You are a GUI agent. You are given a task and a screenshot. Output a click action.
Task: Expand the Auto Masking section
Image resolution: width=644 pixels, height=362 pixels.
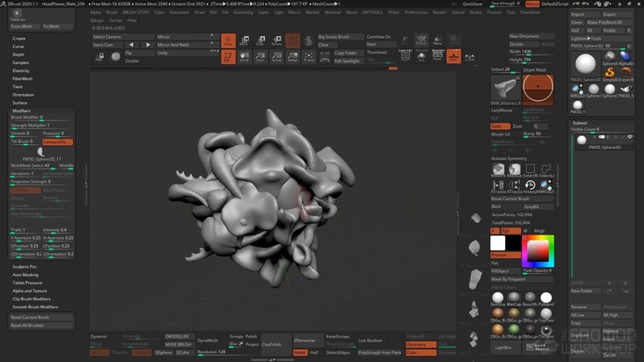tap(26, 275)
